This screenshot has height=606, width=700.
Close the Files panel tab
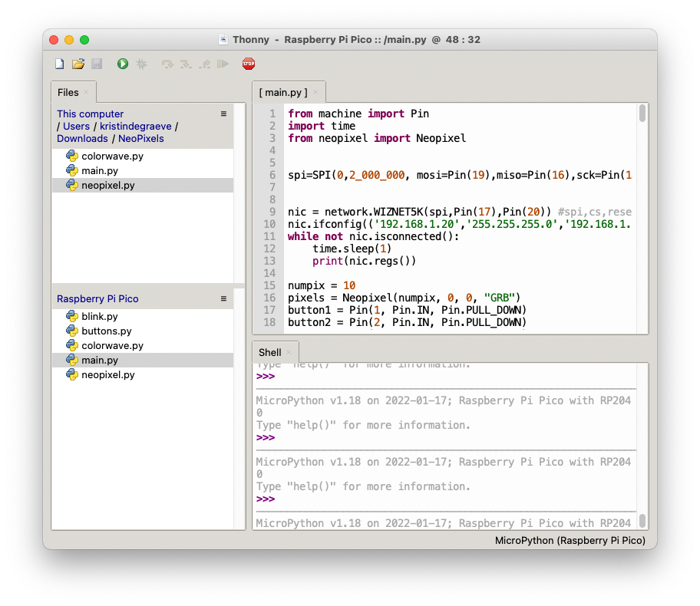click(x=86, y=92)
